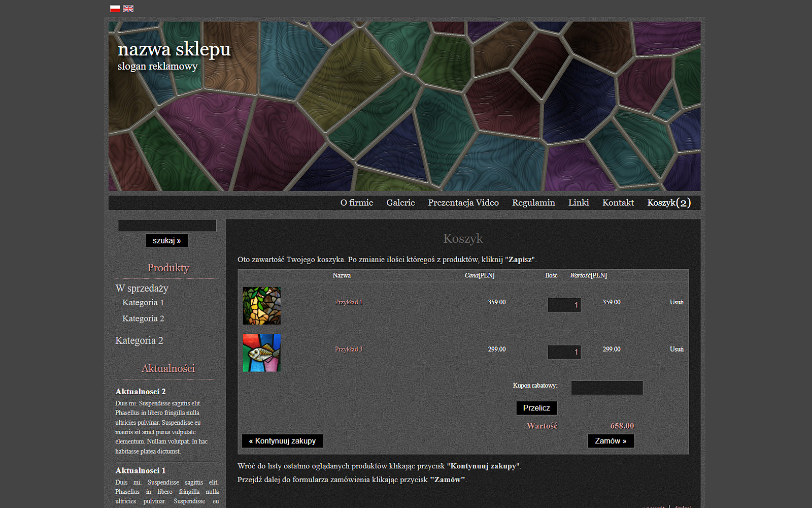Go to the Galerie menu page

[x=400, y=203]
